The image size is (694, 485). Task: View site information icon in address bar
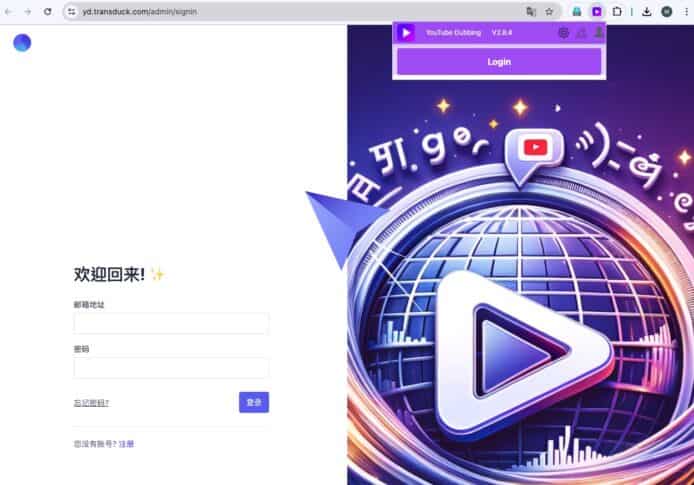[x=72, y=11]
